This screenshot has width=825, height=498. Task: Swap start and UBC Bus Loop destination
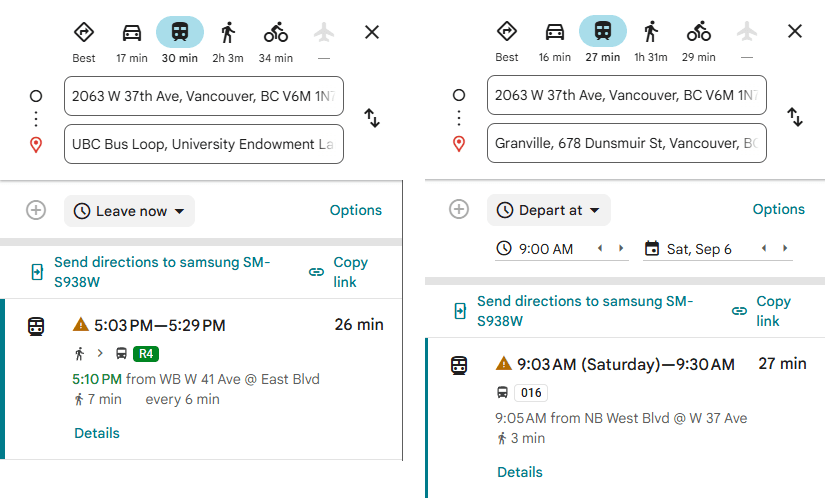(x=372, y=118)
